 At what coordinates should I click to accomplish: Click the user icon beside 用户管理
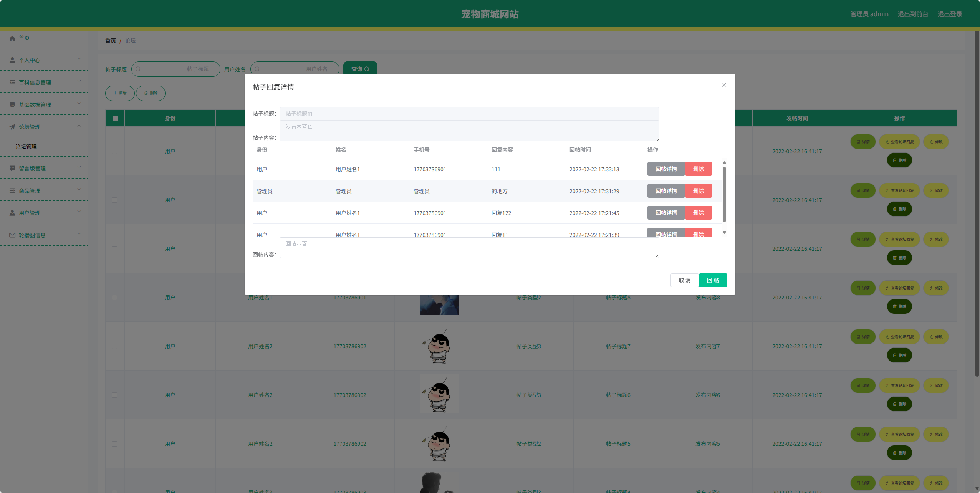12,213
